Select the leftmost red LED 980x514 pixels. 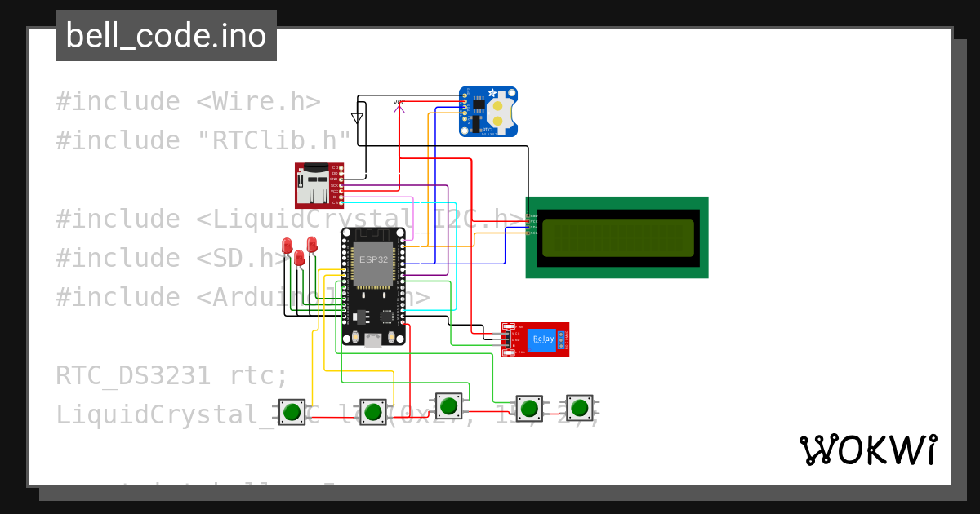[287, 246]
